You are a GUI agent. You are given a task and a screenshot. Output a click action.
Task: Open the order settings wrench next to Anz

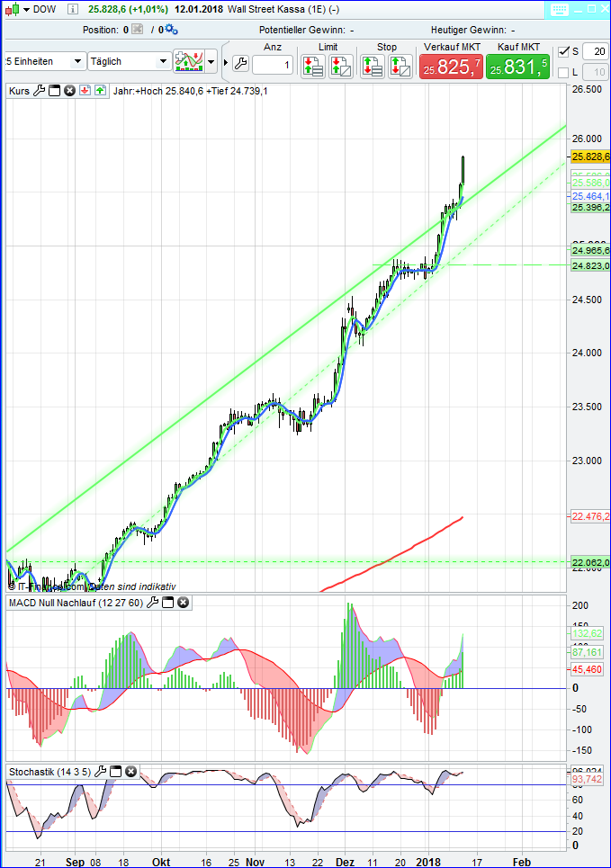point(239,64)
